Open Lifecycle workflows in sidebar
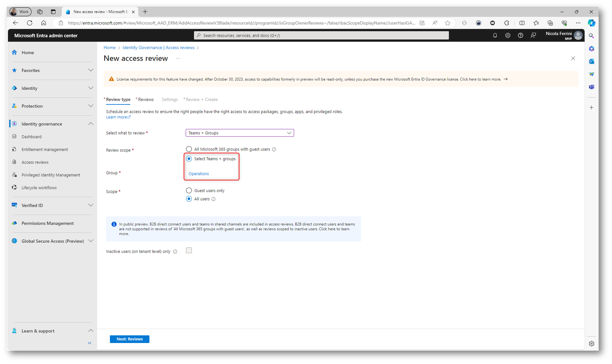This screenshot has height=364, width=612. [39, 188]
